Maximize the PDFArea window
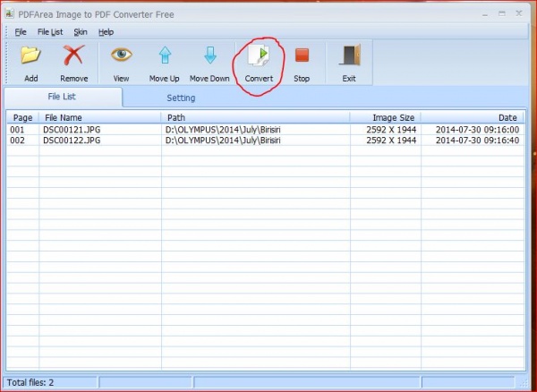537x392 pixels. tap(502, 13)
